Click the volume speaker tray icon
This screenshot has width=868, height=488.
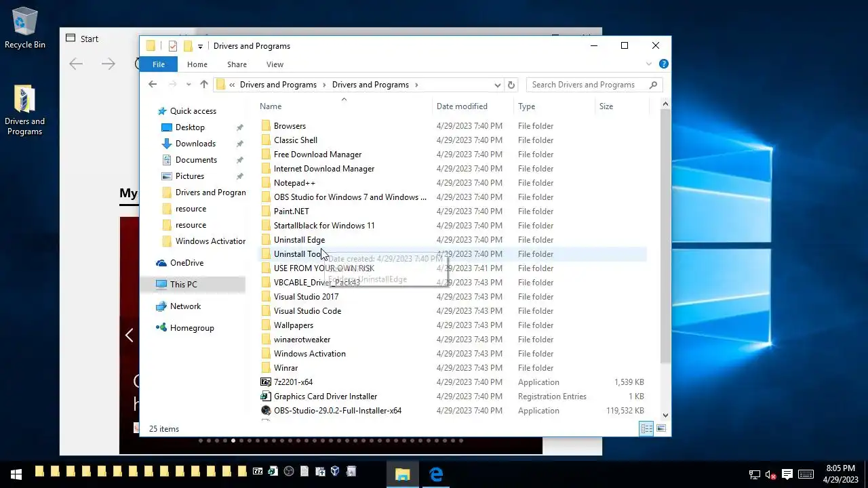click(x=771, y=474)
